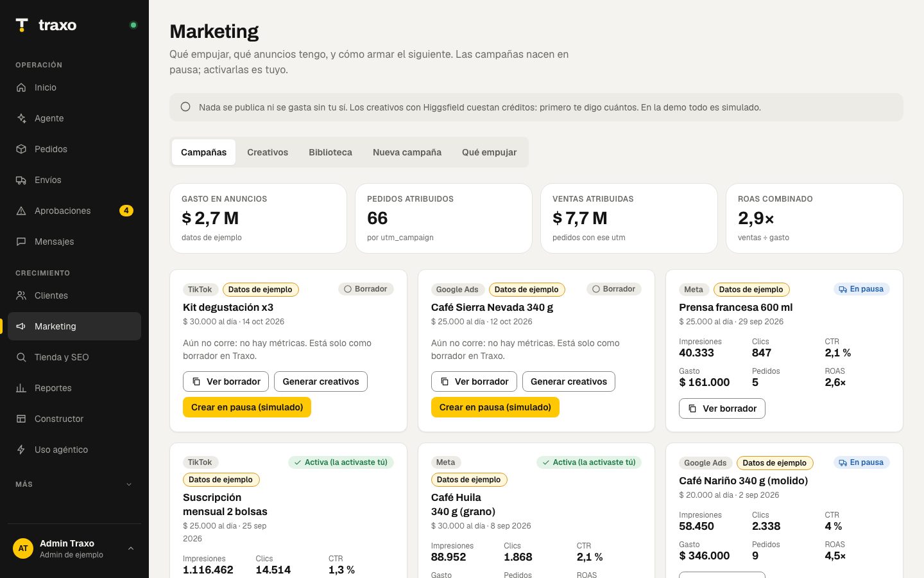This screenshot has width=924, height=578.
Task: Click the Borrador circle icon on Café Sierra Nevada
Action: pos(596,289)
